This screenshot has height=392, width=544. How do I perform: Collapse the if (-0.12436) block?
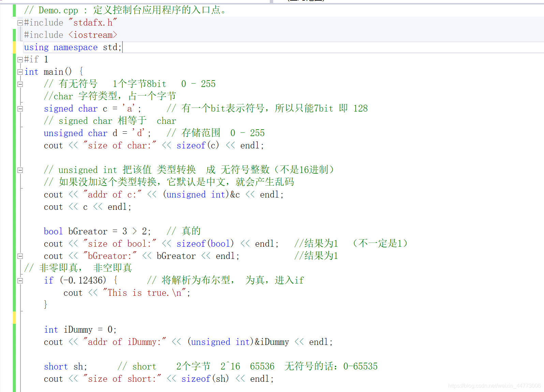20,281
